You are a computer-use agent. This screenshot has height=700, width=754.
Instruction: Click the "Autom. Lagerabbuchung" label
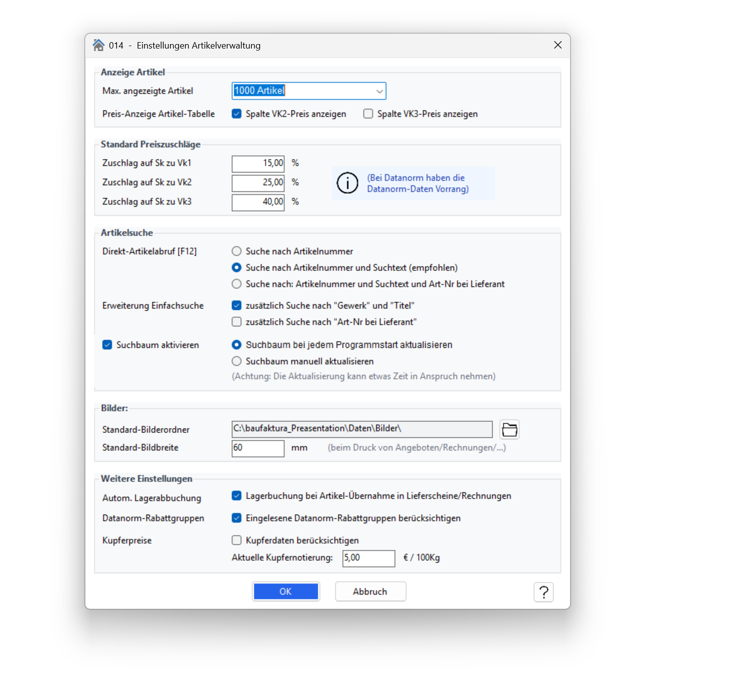click(152, 498)
